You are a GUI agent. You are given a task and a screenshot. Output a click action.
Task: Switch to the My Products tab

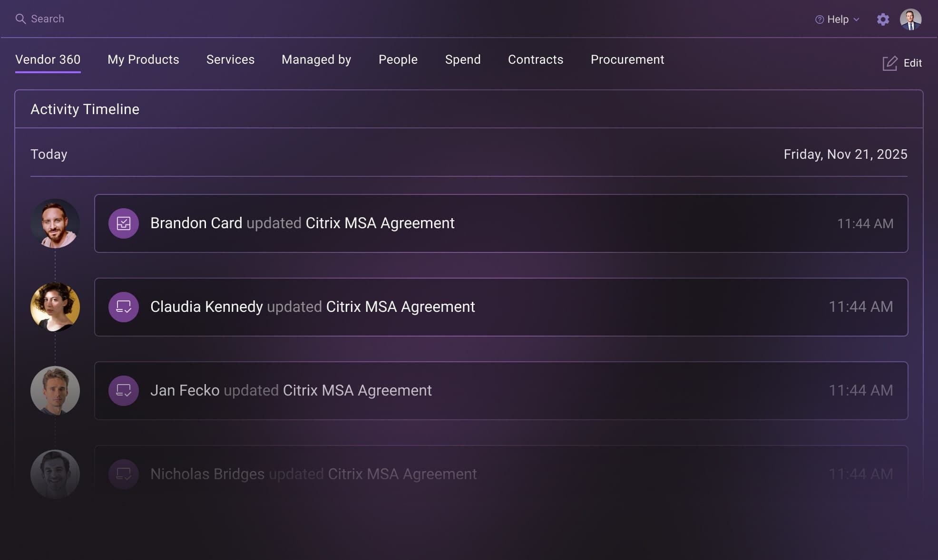(x=143, y=59)
